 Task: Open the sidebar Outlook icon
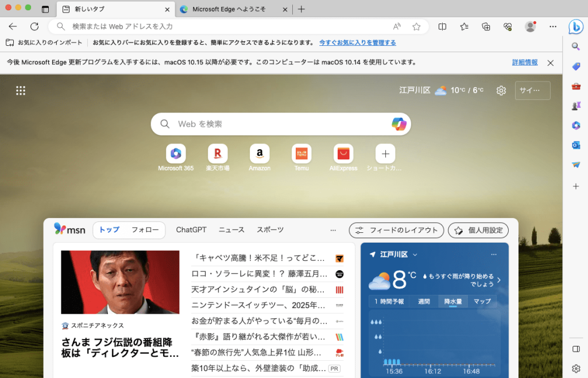[576, 145]
